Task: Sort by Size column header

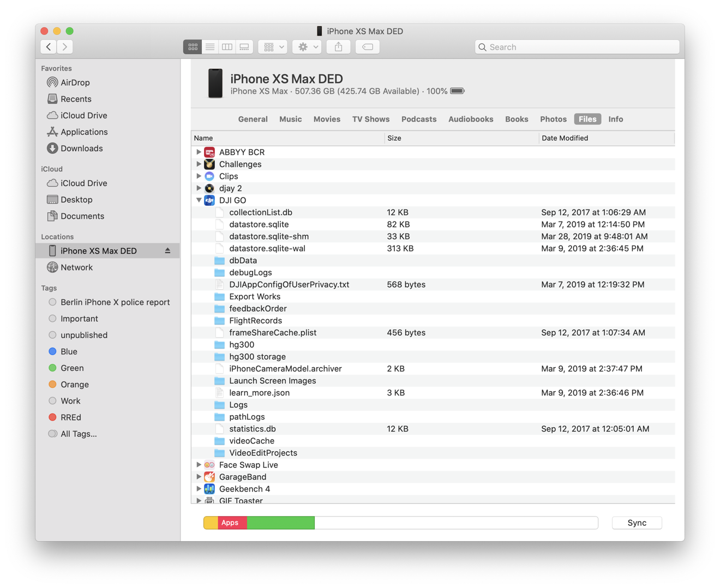Action: (x=461, y=138)
